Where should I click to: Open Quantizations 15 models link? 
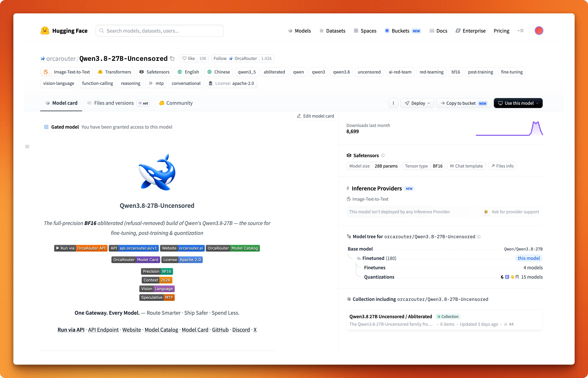click(532, 277)
